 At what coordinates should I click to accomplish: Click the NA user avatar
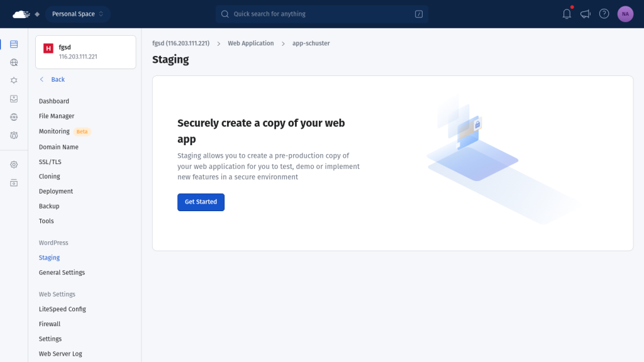[x=625, y=14]
